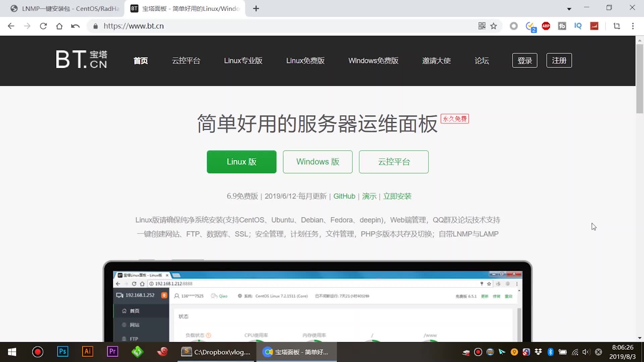Click the IQ extension icon

578,26
